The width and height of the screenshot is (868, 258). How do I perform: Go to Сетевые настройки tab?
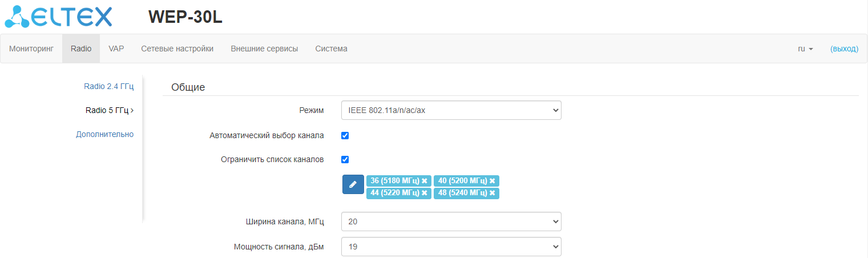coord(177,49)
